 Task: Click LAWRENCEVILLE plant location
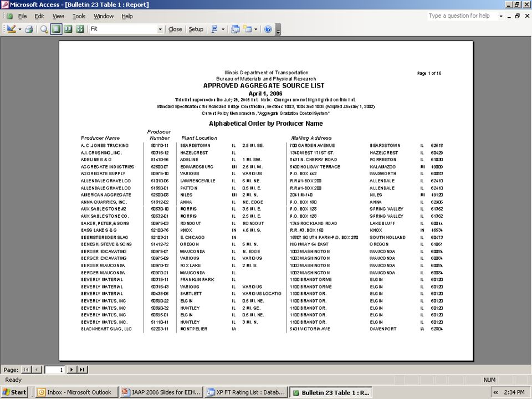pos(198,181)
